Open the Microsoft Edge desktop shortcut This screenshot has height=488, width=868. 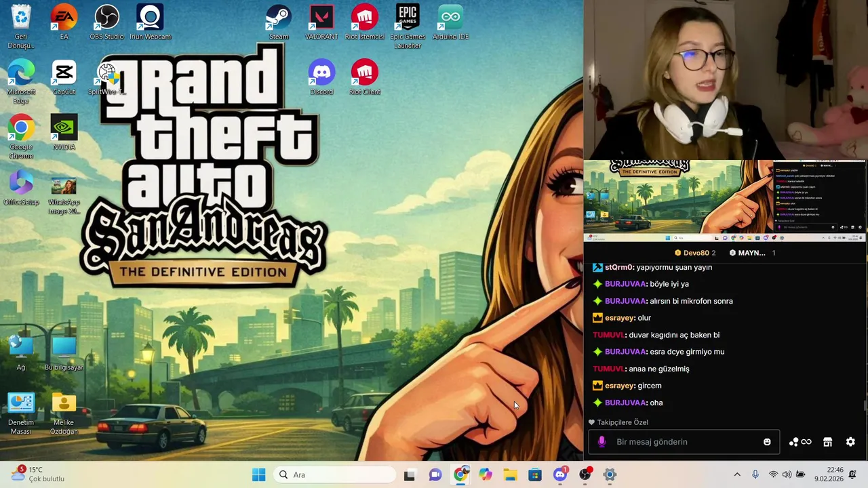click(x=21, y=81)
